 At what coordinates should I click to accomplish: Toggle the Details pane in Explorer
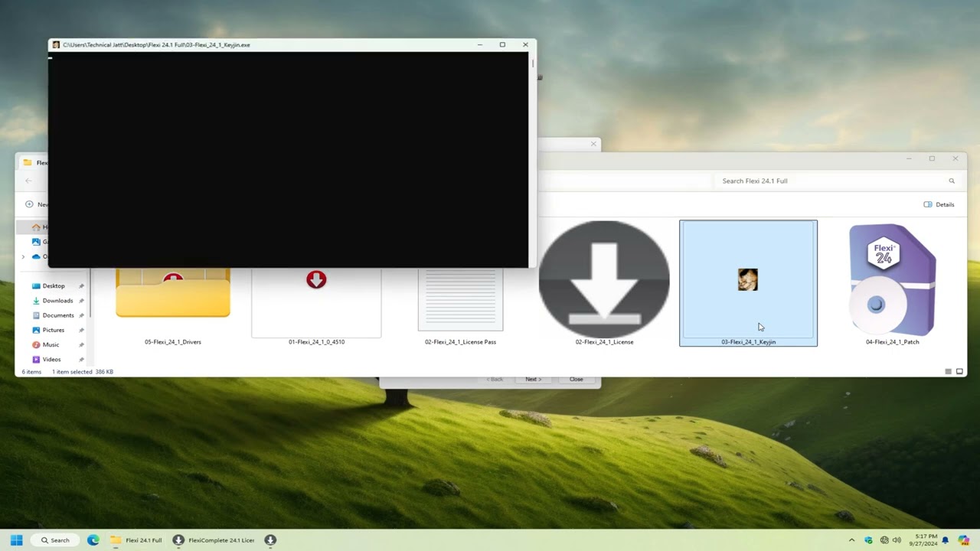(939, 205)
